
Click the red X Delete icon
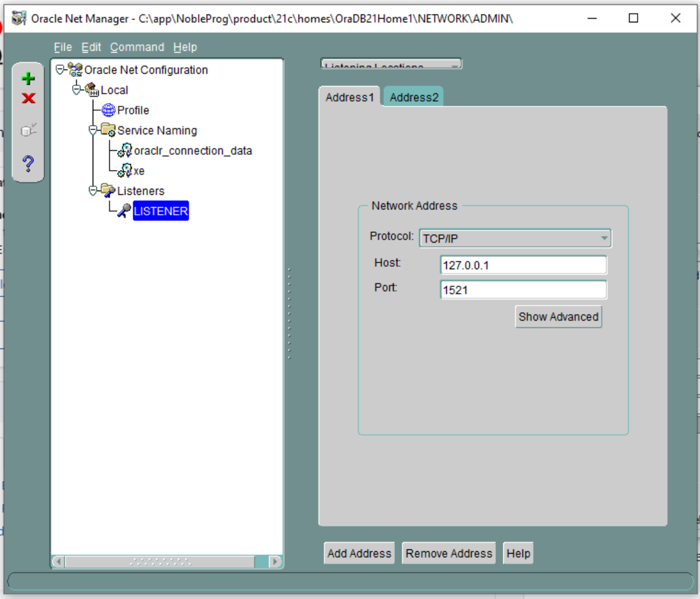pos(28,98)
